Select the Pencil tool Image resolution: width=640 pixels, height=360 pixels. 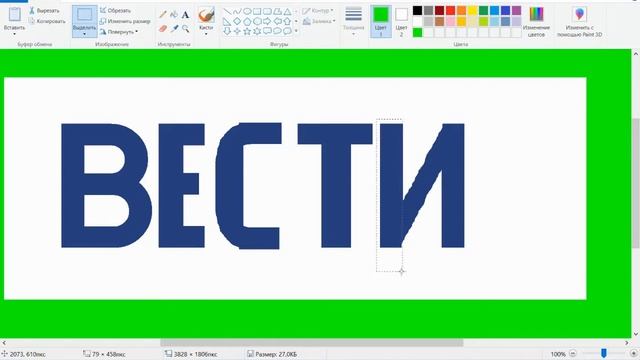point(163,14)
